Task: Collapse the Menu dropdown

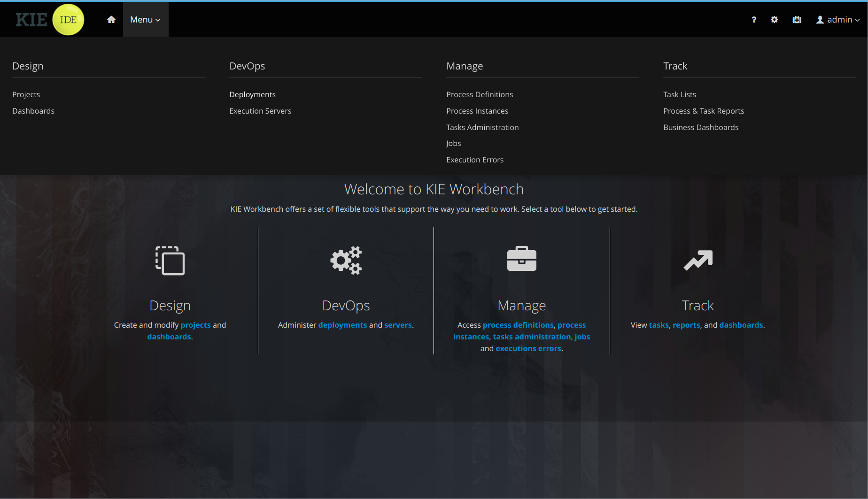Action: [x=145, y=20]
